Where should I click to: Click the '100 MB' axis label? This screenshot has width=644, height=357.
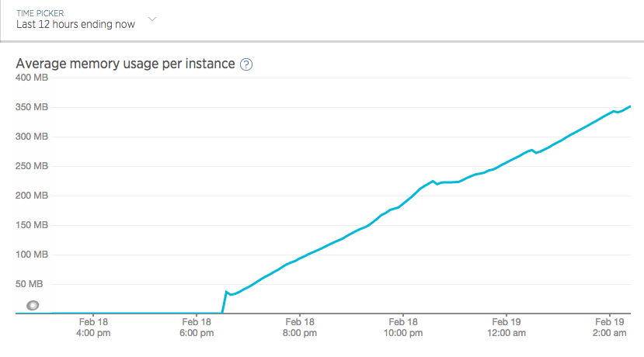point(32,255)
